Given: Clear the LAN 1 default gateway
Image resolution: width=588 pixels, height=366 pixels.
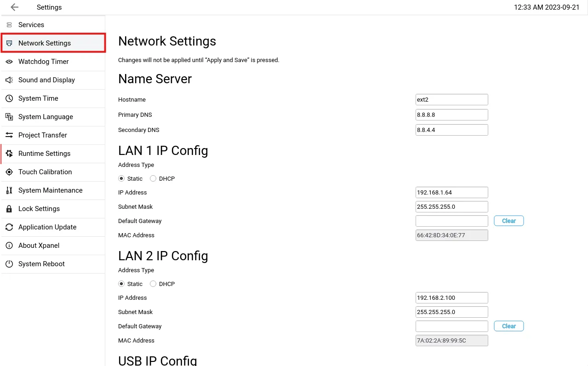Looking at the screenshot, I should 508,221.
